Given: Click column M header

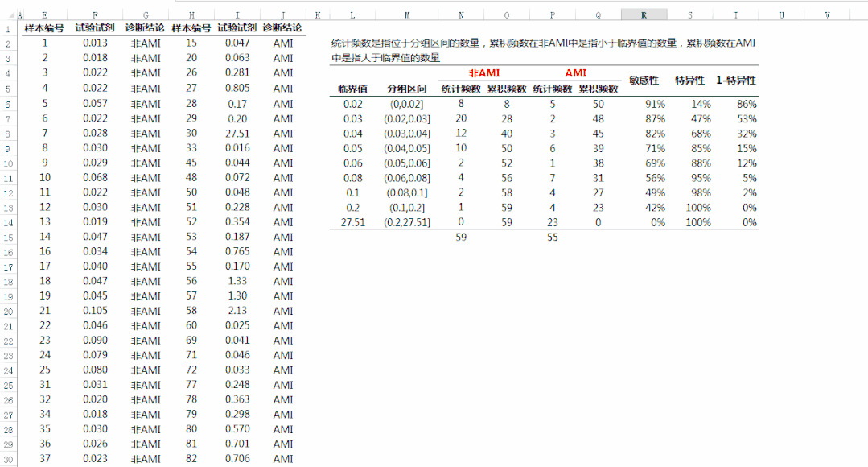Looking at the screenshot, I should pos(406,14).
